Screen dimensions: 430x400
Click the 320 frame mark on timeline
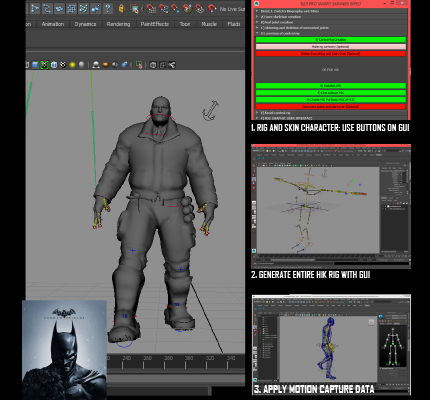(210, 358)
